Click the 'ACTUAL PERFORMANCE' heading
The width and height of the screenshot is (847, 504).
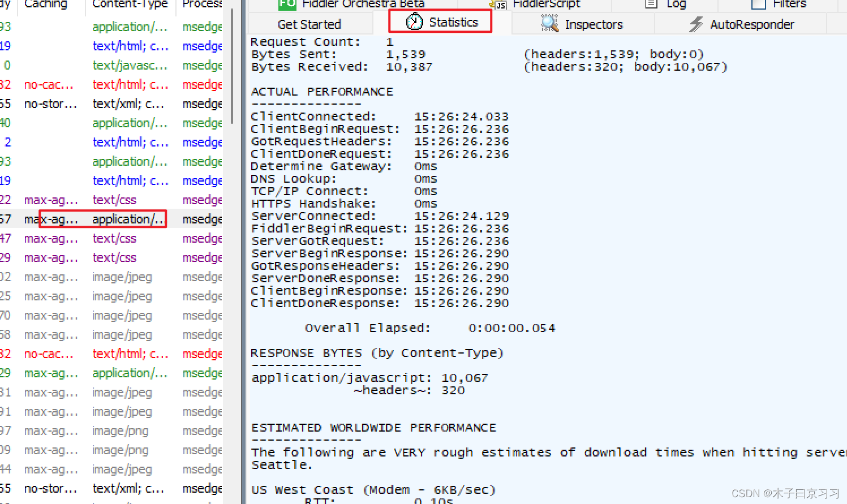(x=322, y=92)
